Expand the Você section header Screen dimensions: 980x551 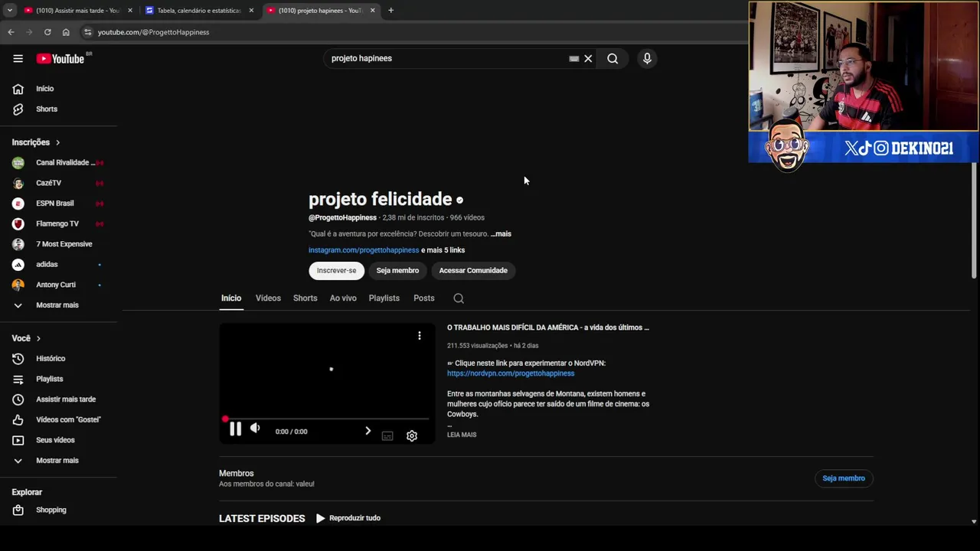coord(26,338)
